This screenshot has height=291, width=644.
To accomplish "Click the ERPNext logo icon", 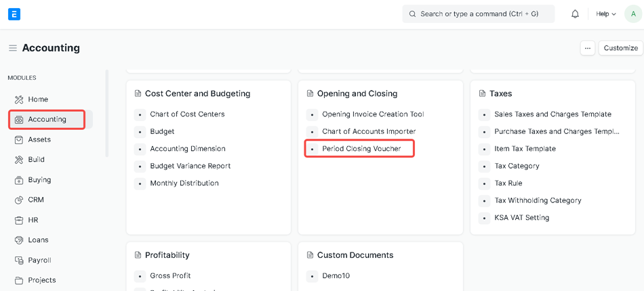I will 14,14.
